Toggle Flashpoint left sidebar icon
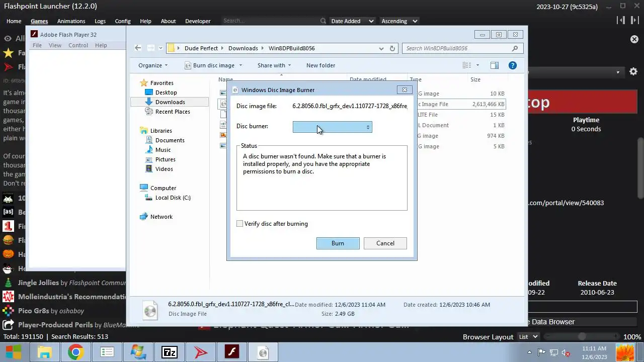 click(620, 20)
